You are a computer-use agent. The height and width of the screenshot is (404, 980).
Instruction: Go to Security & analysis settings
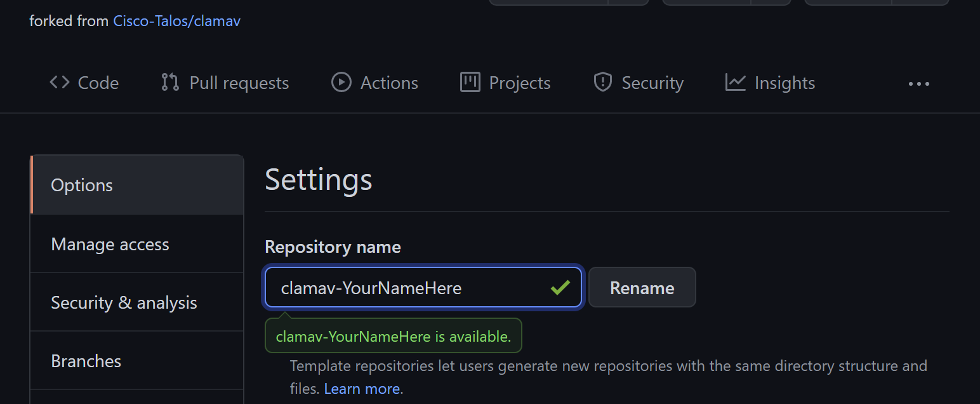(124, 302)
